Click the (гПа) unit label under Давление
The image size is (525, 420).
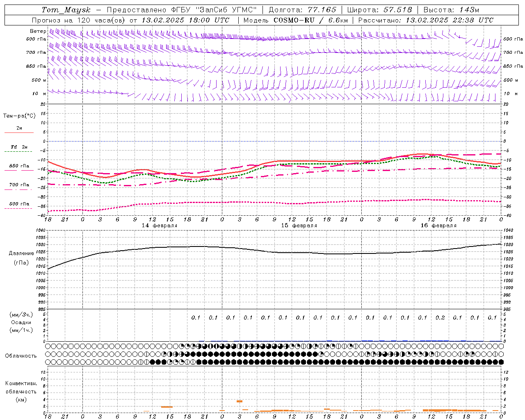click(21, 262)
